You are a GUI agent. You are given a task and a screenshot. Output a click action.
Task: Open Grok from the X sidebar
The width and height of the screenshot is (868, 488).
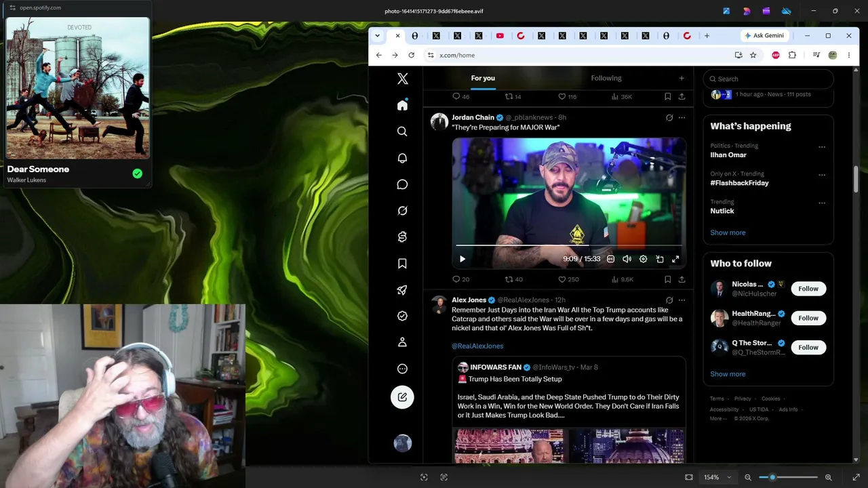pos(403,211)
